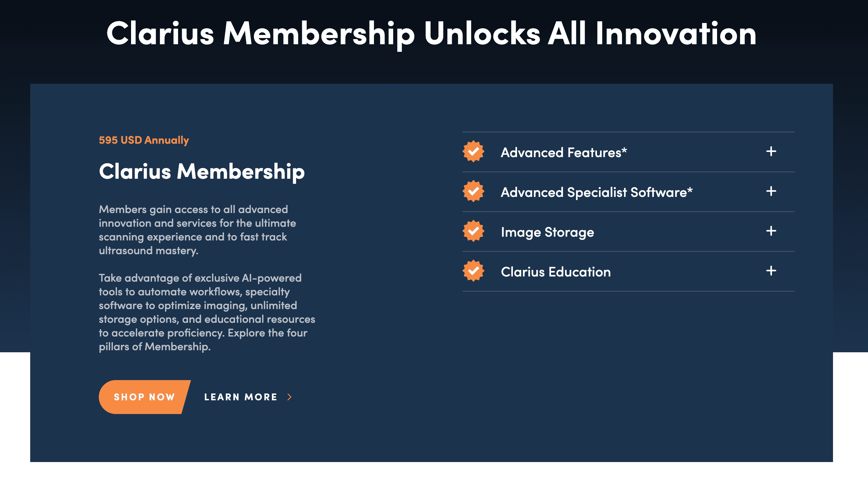Click the orange badge icon beside Image Storage
868x496 pixels.
[473, 231]
